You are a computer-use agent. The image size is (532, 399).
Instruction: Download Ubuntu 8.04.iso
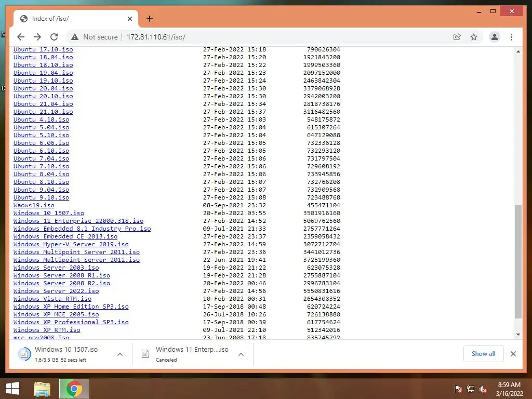click(42, 175)
